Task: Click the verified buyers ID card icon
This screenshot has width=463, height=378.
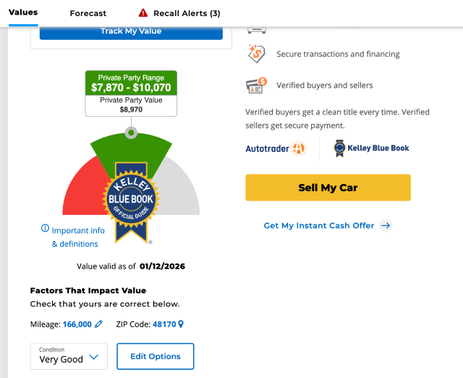Action: [x=256, y=85]
